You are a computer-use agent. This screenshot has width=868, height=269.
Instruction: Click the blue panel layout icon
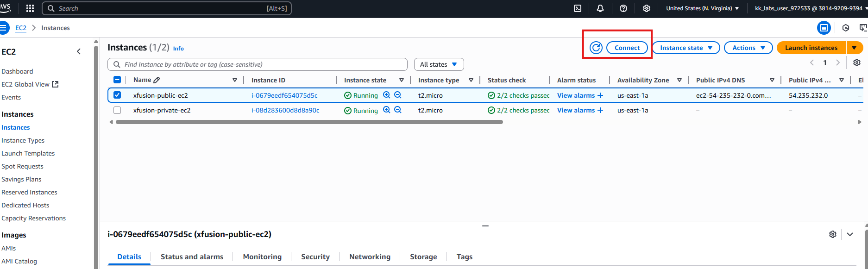[x=824, y=28]
